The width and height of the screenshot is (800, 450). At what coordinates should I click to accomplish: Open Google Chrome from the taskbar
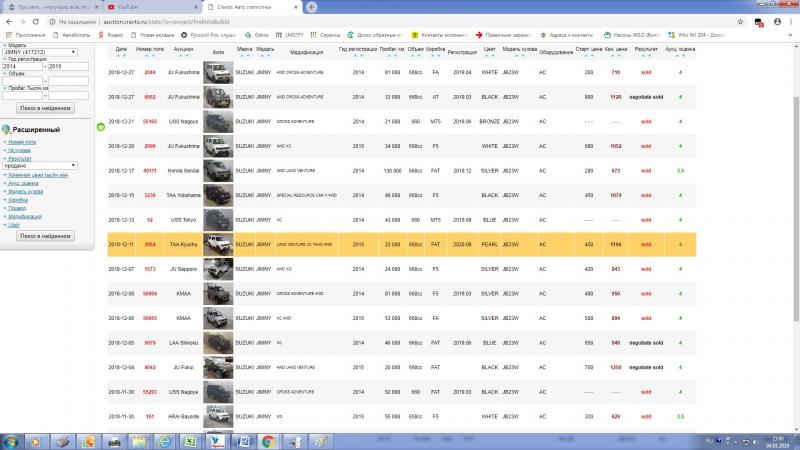point(268,442)
